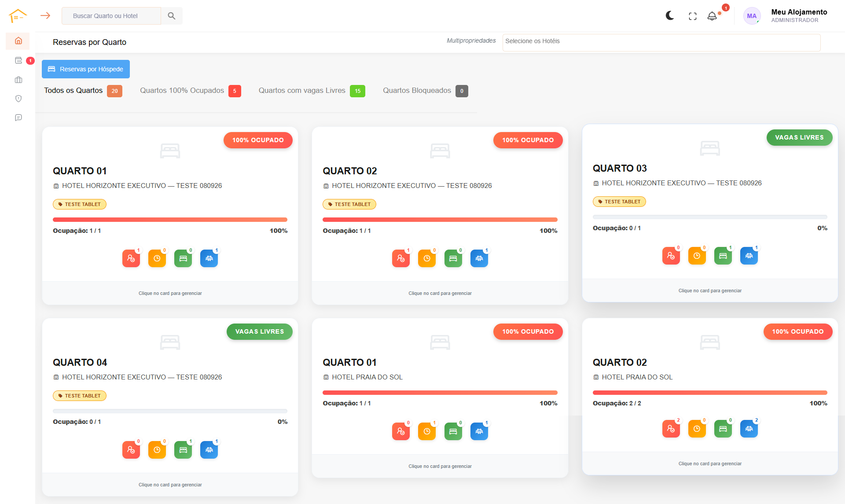This screenshot has width=845, height=504.
Task: Click blue group icon on Quarto 02 Praia do Sol
Action: [x=749, y=429]
